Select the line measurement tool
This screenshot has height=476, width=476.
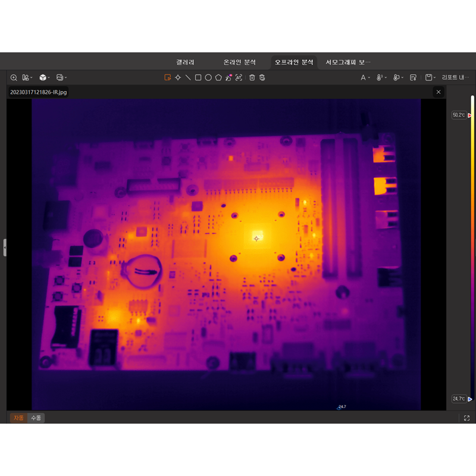point(188,77)
